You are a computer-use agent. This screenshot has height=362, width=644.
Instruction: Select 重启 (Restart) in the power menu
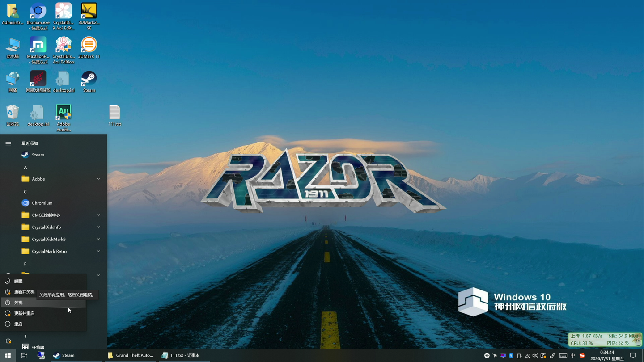click(x=43, y=324)
